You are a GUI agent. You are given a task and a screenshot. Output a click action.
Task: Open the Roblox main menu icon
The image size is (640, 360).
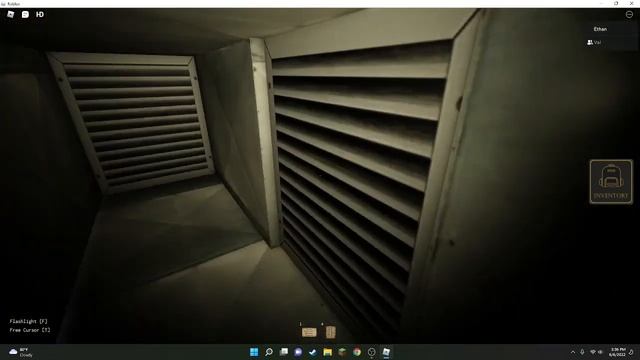pos(11,14)
